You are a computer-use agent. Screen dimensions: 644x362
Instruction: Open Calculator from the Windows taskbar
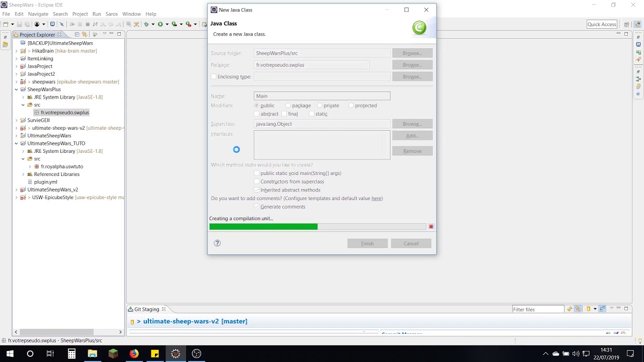coord(71,353)
